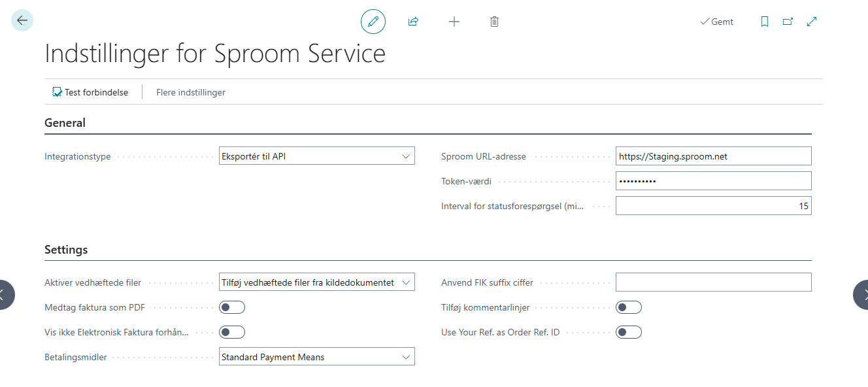Viewport: 868px width, 387px height.
Task: Click page title Indstillinger for Sproom Service
Action: click(x=215, y=54)
